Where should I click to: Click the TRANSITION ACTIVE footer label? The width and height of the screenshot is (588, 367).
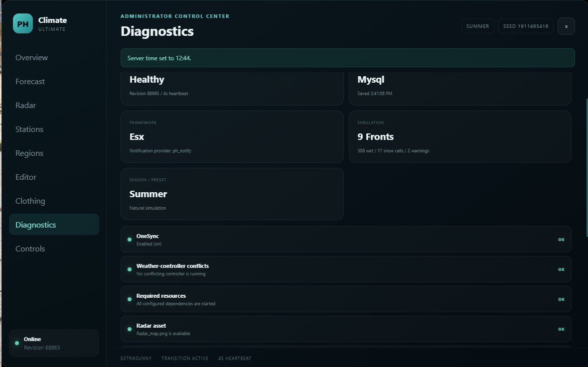185,359
